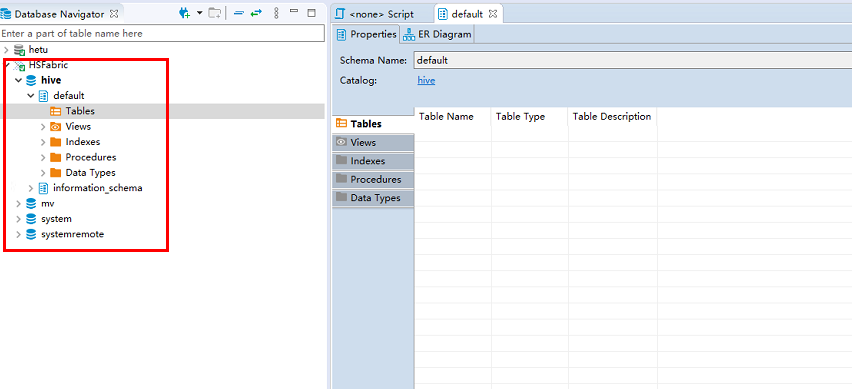Click the Schema Name text field
The width and height of the screenshot is (852, 389).
(x=632, y=60)
